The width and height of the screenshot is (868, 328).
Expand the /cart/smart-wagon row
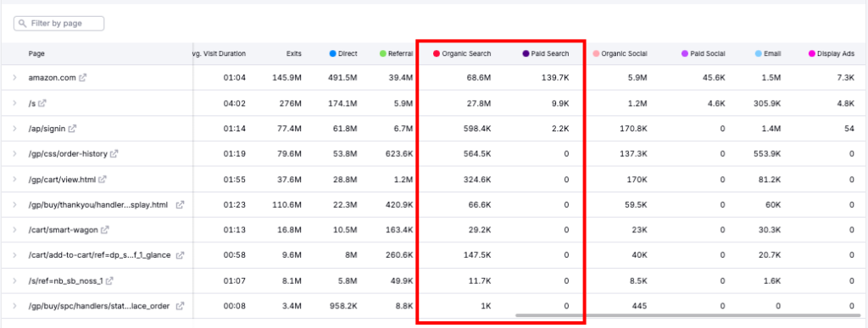click(15, 230)
